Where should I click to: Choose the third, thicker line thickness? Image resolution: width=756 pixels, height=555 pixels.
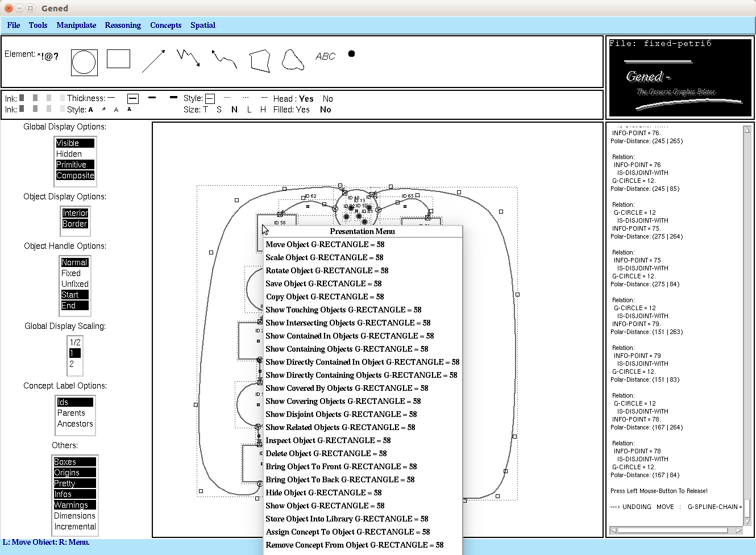152,98
